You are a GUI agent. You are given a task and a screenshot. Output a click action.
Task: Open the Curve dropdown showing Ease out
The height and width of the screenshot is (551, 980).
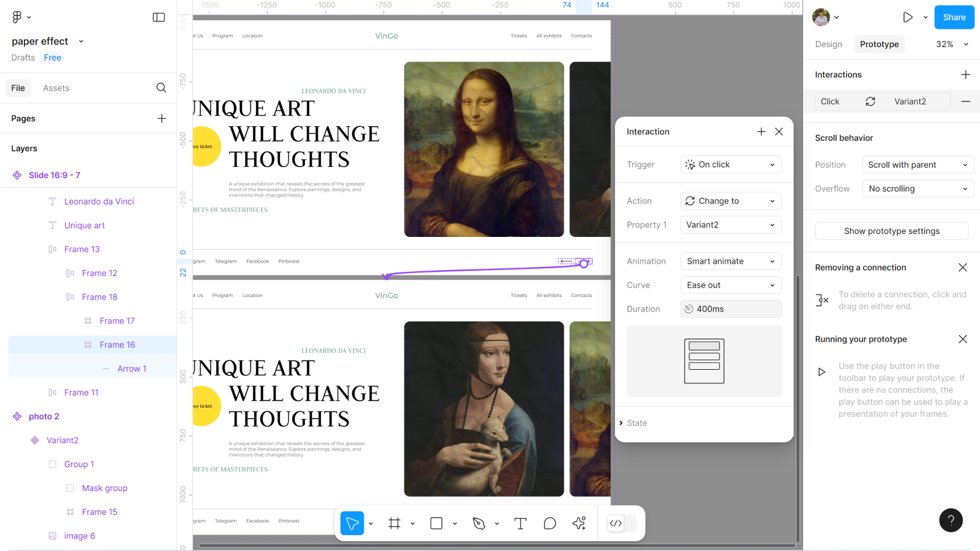[x=731, y=285]
